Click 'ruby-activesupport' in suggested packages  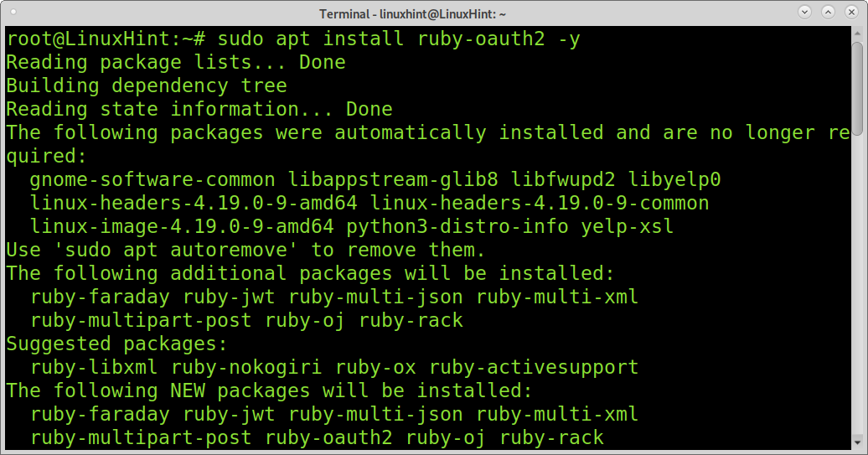[535, 368]
